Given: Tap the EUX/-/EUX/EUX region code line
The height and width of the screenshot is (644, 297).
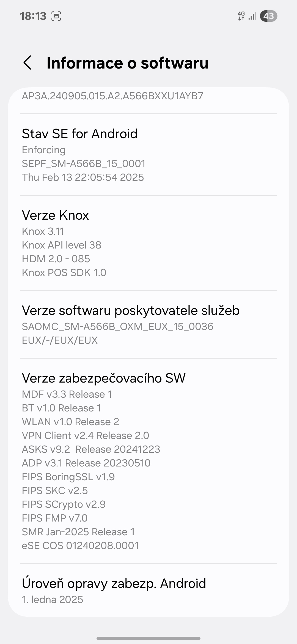Looking at the screenshot, I should tap(60, 340).
